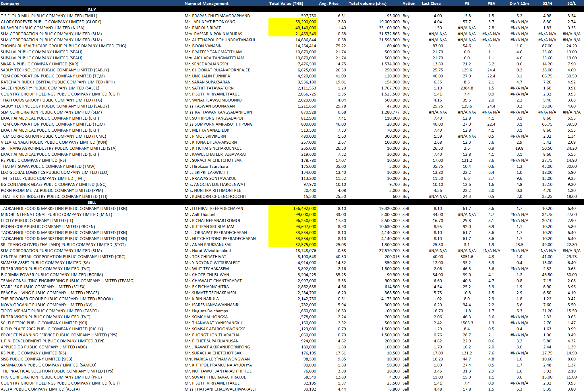This screenshot has width=584, height=392.
Task: Click STARFLEX PUBLIC COMPANY LIMITED (SFLEX)
Action: tap(43, 287)
